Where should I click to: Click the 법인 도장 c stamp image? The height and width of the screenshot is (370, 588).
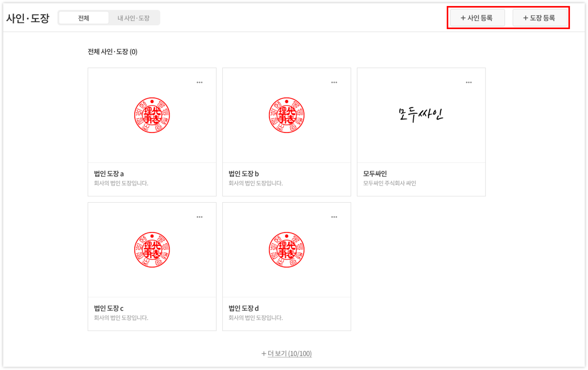pos(152,250)
